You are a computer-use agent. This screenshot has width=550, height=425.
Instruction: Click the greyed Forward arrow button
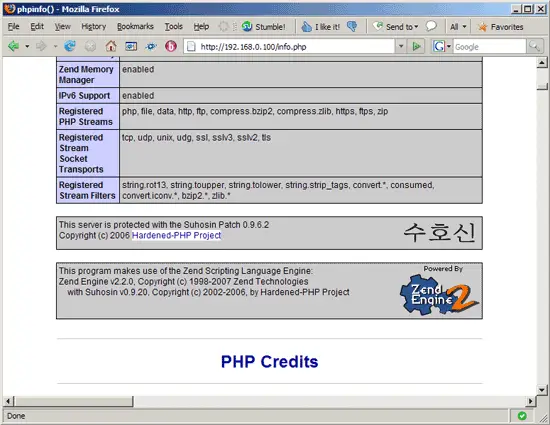(x=41, y=46)
